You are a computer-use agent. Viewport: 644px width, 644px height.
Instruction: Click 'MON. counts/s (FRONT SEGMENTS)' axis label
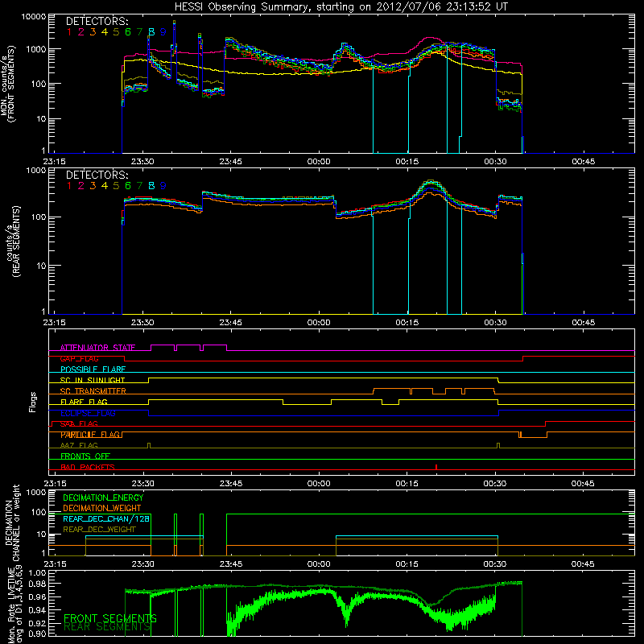click(x=8, y=84)
